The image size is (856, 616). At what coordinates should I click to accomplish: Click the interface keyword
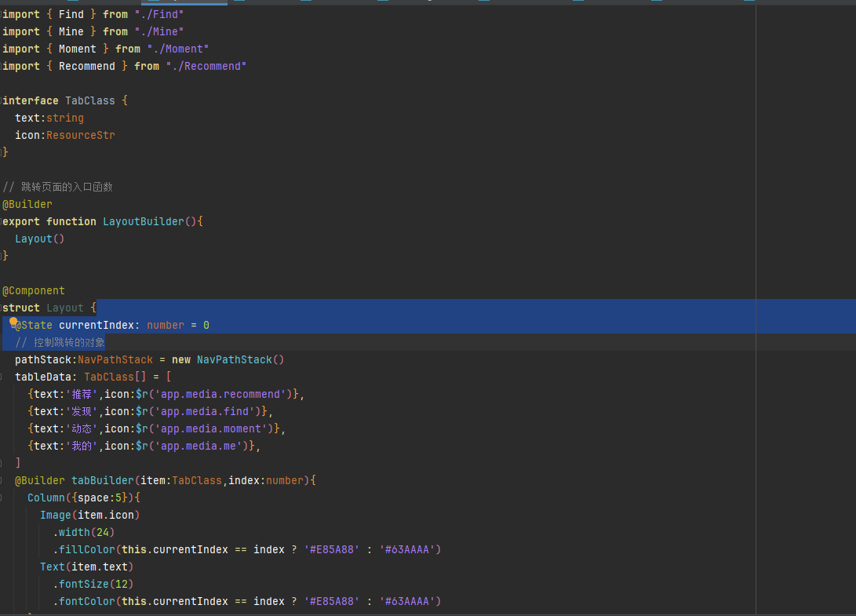click(31, 100)
